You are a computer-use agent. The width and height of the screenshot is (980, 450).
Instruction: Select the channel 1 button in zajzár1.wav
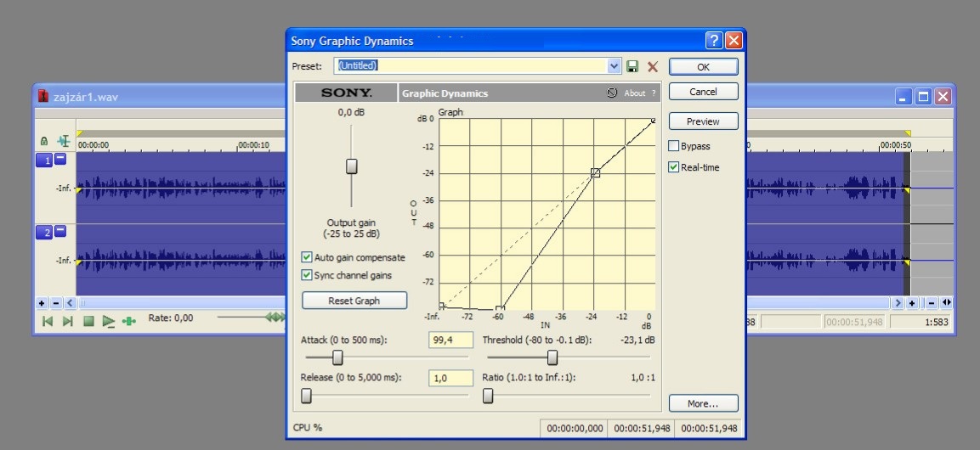point(44,160)
